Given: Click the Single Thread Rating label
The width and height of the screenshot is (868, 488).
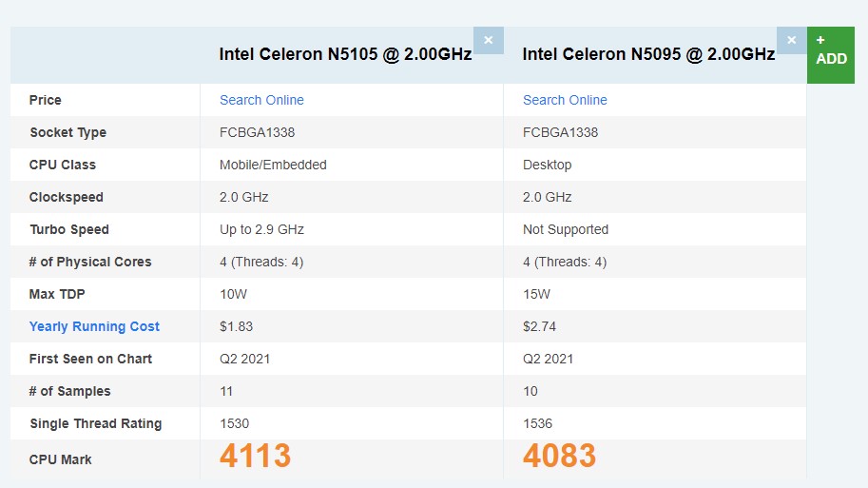Looking at the screenshot, I should pyautogui.click(x=95, y=423).
